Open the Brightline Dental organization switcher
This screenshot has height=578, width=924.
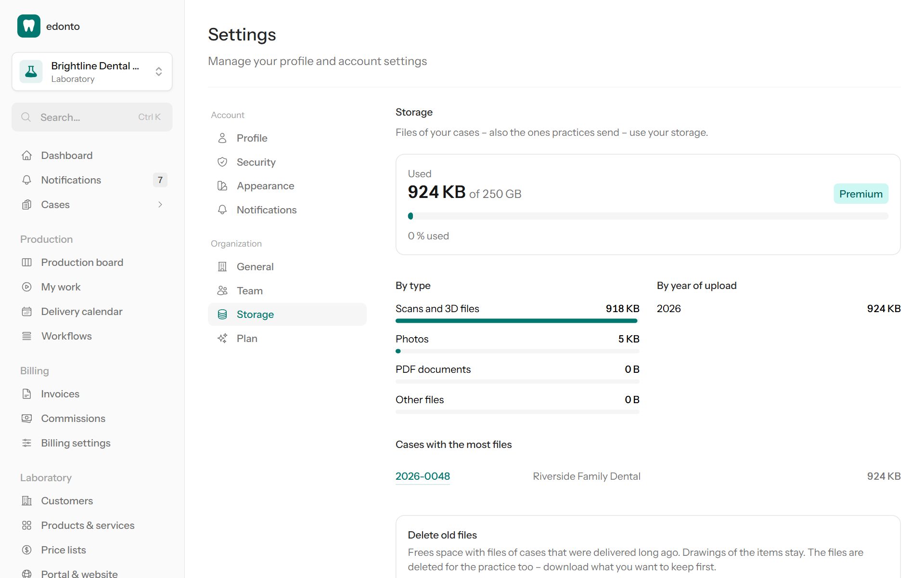tap(92, 72)
